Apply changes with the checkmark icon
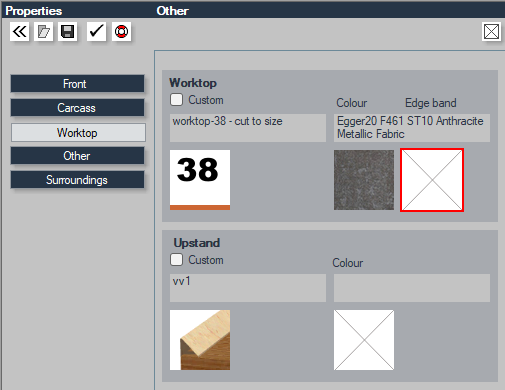The image size is (505, 390). (96, 32)
